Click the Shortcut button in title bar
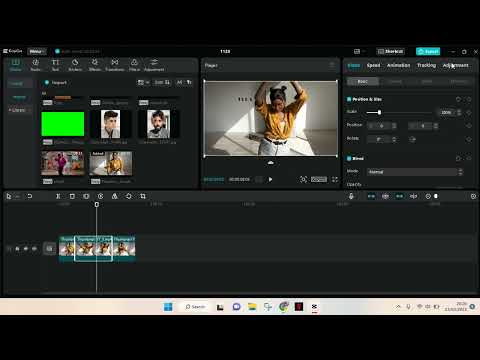The image size is (480, 360). click(x=390, y=51)
